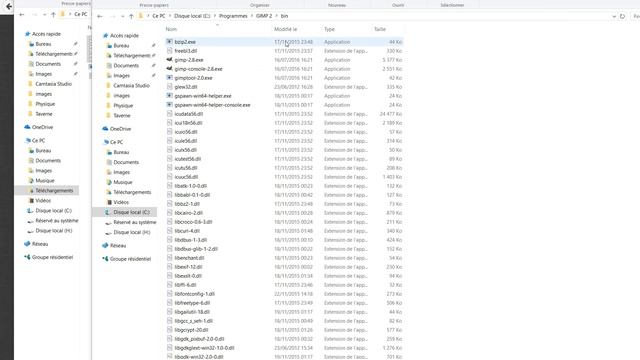Click the freebl3.dll file icon
The height and width of the screenshot is (360, 640).
point(169,51)
